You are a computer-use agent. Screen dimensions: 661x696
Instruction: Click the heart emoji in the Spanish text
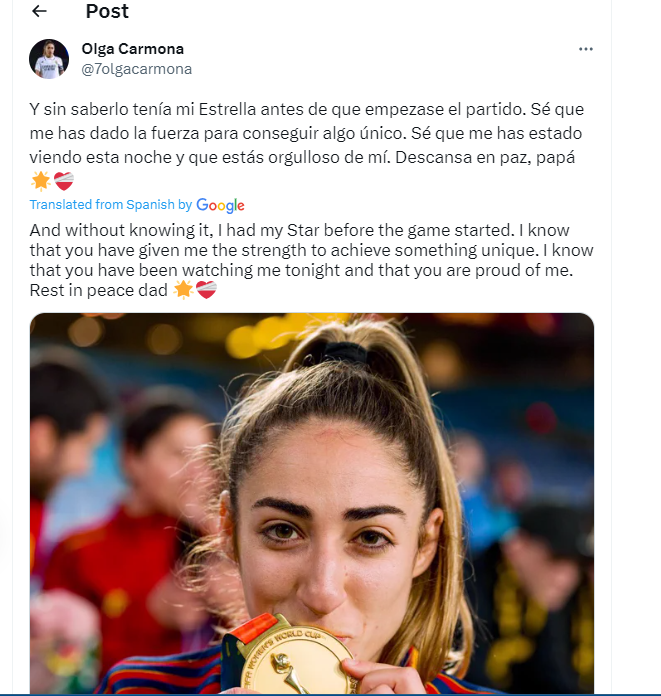tap(64, 181)
